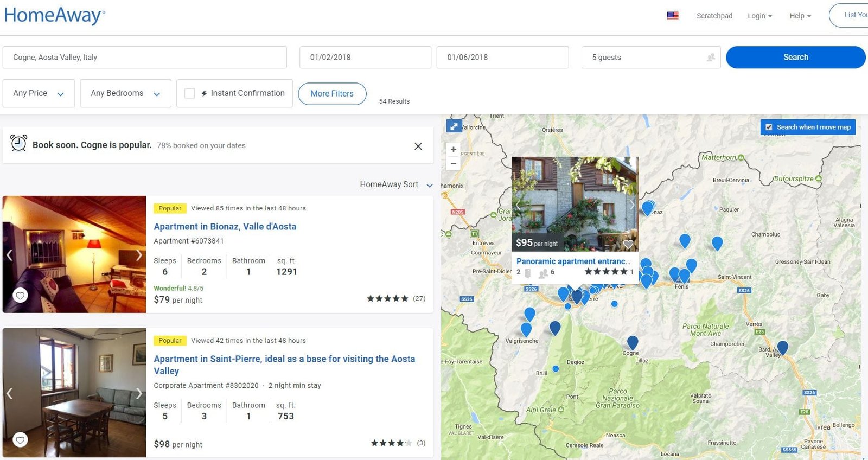Screen dimensions: 868x460
Task: Open the Scratchpad link
Action: [714, 16]
